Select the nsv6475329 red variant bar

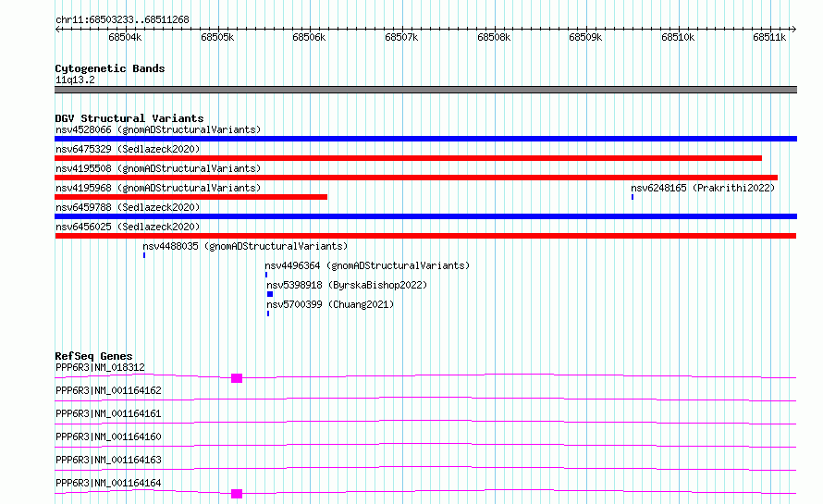408,158
